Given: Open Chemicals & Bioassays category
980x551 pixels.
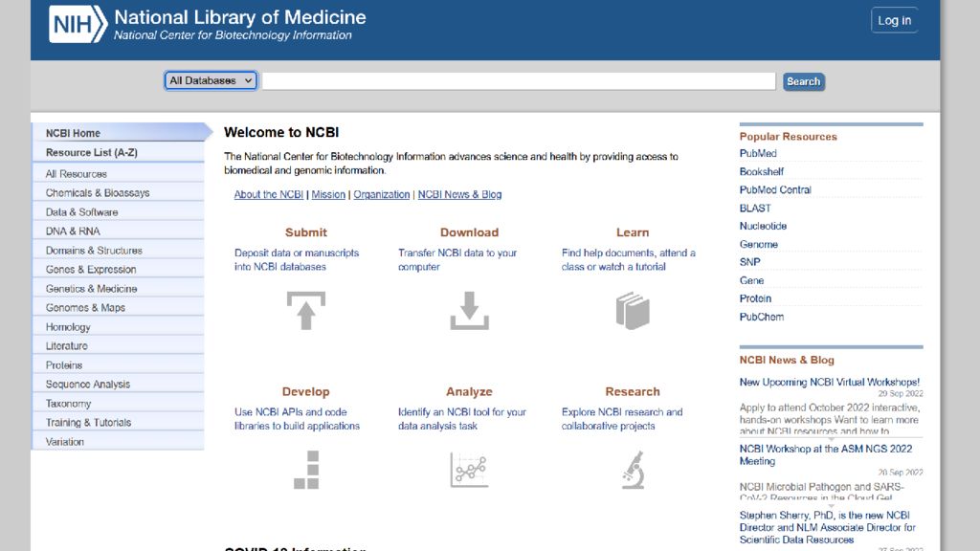Looking at the screenshot, I should click(119, 193).
